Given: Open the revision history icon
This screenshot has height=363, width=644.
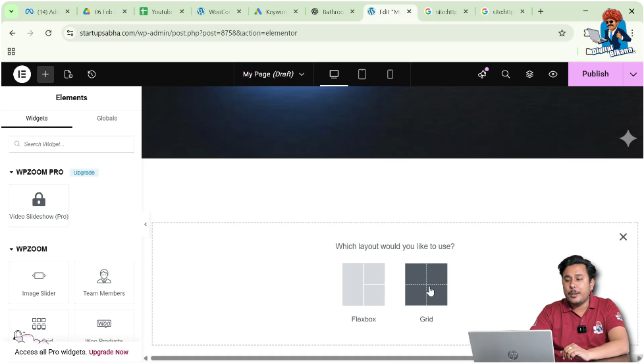Looking at the screenshot, I should tap(92, 74).
